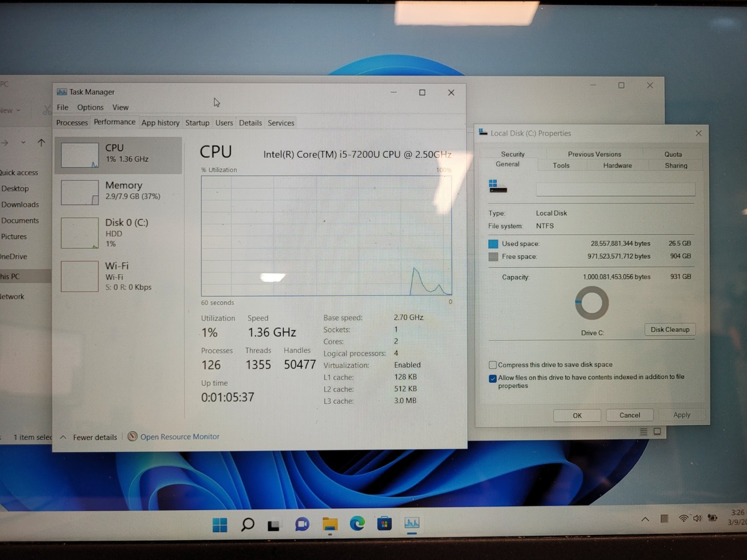Open the View menu in Task Manager
The height and width of the screenshot is (560, 747).
[120, 107]
